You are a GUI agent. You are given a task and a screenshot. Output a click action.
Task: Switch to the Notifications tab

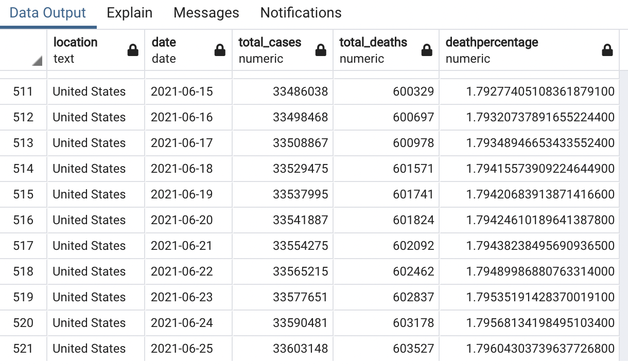point(301,13)
